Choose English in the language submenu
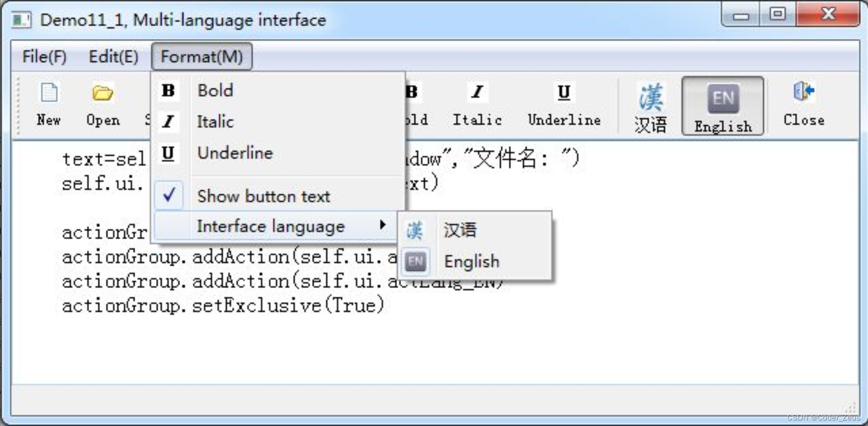This screenshot has width=868, height=426. 475,261
